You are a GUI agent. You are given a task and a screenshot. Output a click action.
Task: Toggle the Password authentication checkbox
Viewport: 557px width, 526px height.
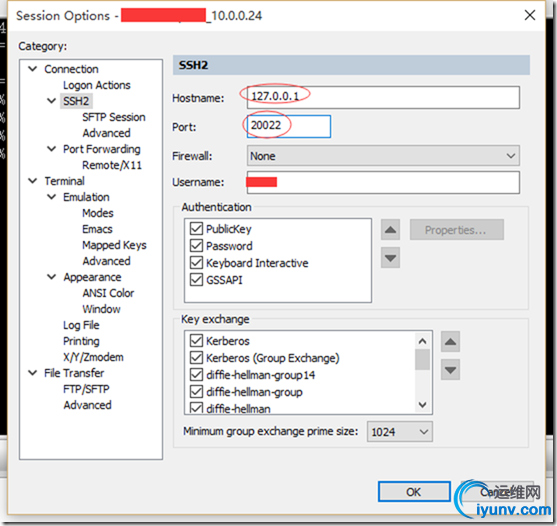(196, 246)
